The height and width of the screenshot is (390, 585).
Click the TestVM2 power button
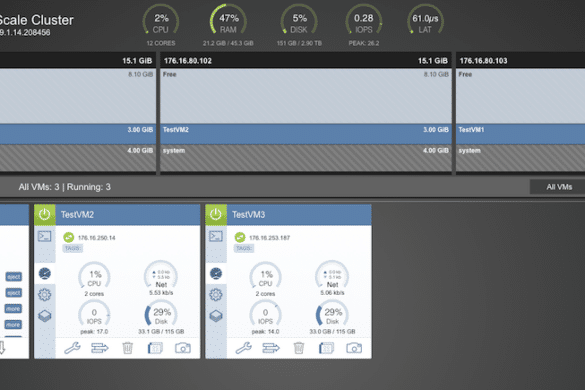tap(45, 215)
